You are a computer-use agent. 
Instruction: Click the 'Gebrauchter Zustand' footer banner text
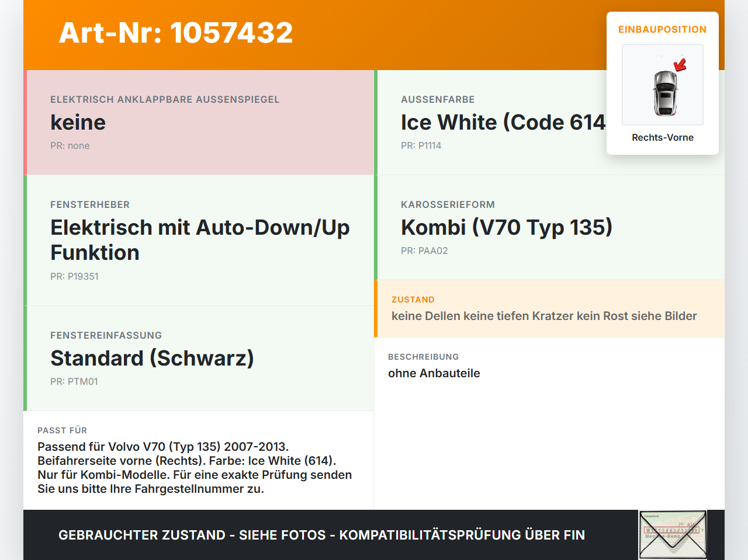[321, 535]
